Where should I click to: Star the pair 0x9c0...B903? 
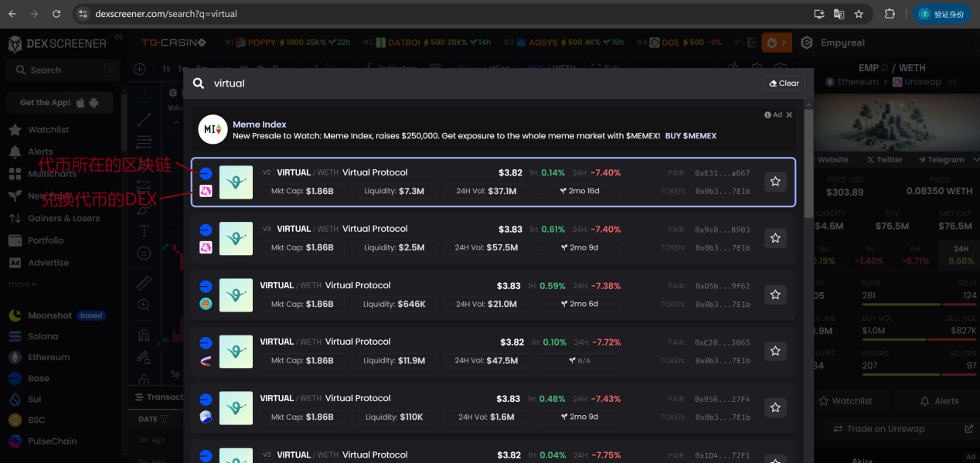pos(775,238)
